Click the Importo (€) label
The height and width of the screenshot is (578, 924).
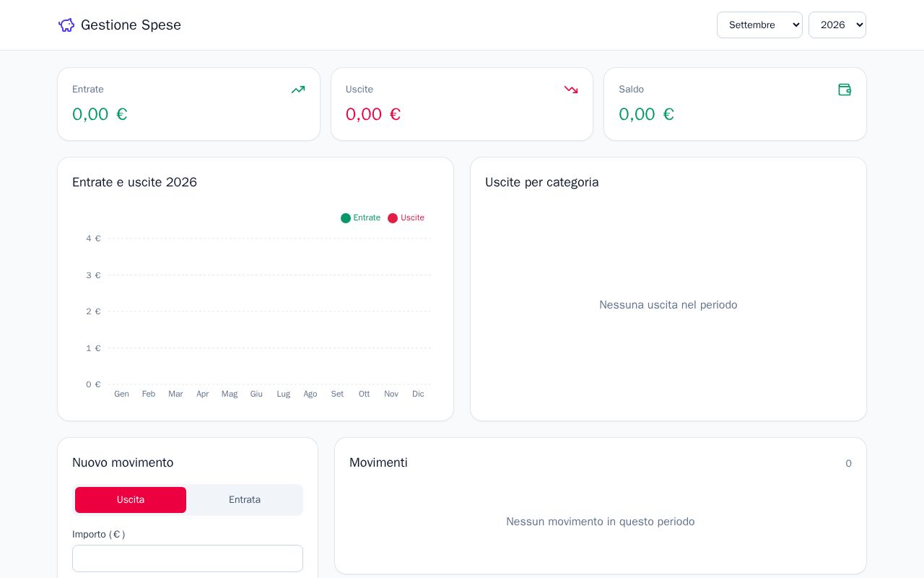tap(98, 535)
